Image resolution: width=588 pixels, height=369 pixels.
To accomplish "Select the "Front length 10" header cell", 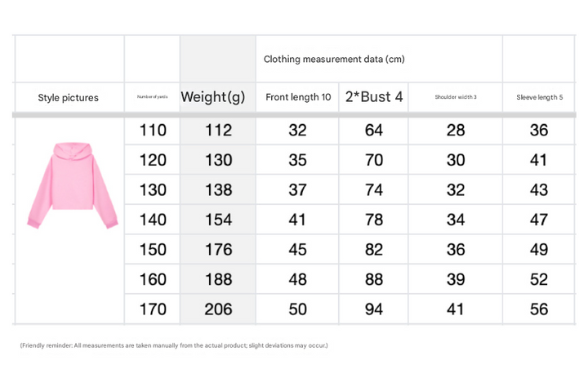I will (x=298, y=97).
